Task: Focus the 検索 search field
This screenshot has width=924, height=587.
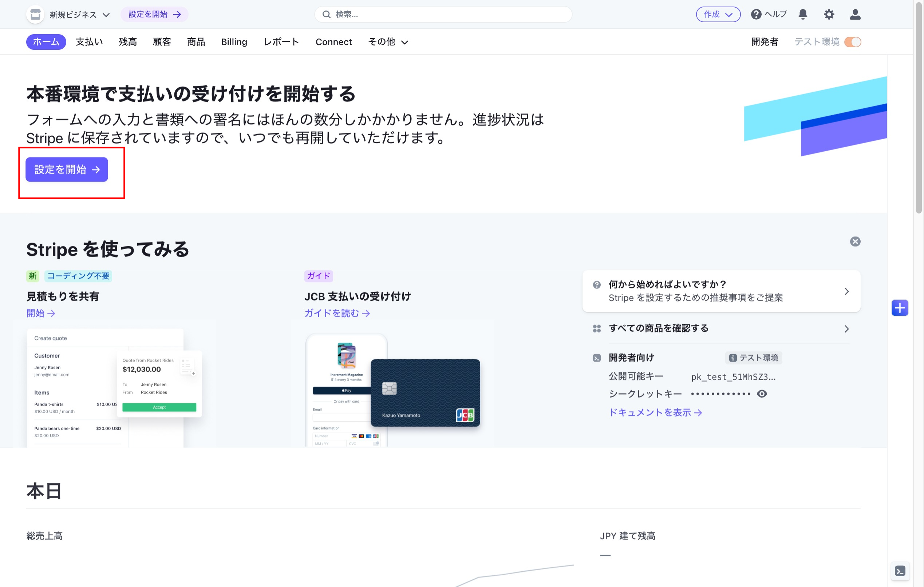Action: (443, 14)
